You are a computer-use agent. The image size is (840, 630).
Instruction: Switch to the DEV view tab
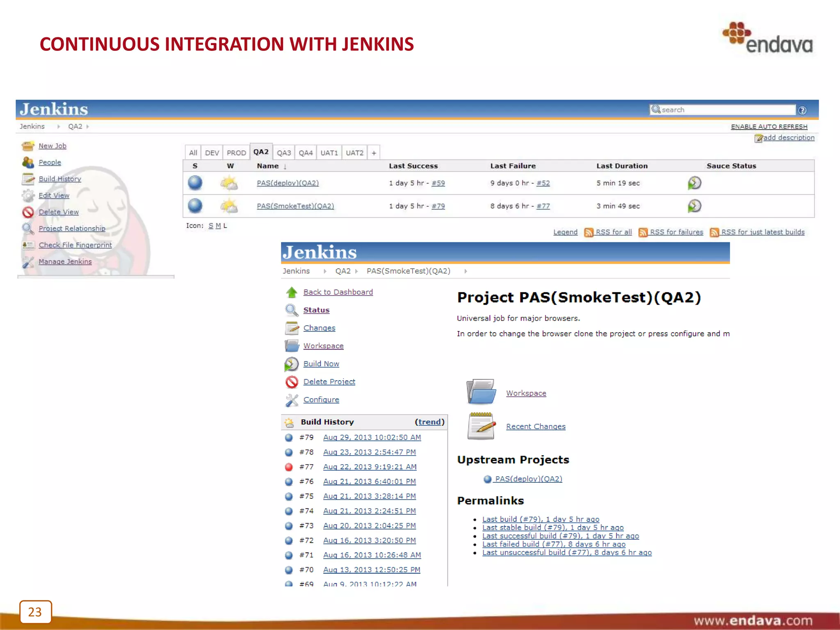pos(212,153)
